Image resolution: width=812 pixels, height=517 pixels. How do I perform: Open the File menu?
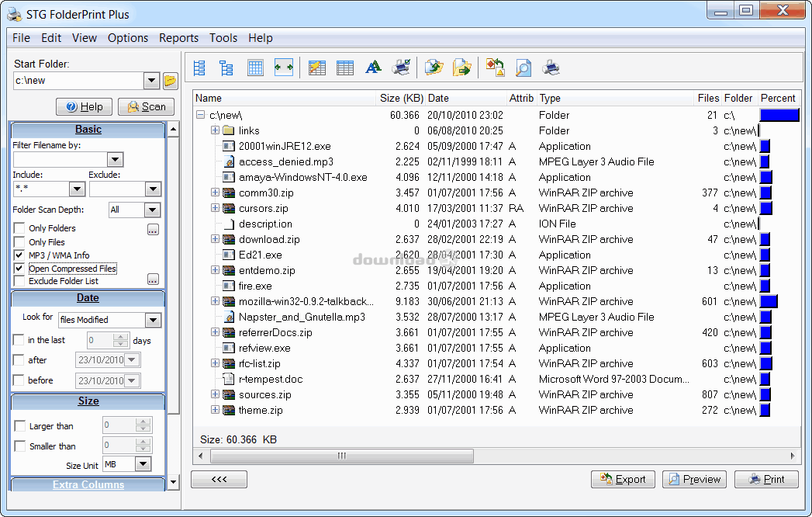(21, 38)
